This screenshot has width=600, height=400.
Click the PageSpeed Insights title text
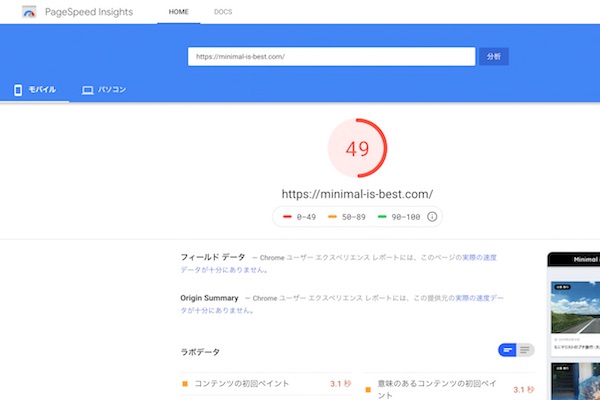(89, 12)
